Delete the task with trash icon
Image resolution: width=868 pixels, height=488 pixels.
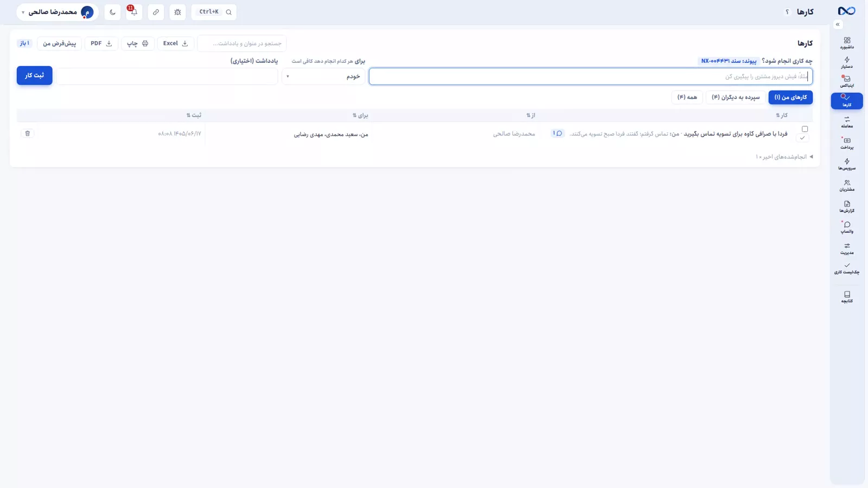click(x=28, y=133)
